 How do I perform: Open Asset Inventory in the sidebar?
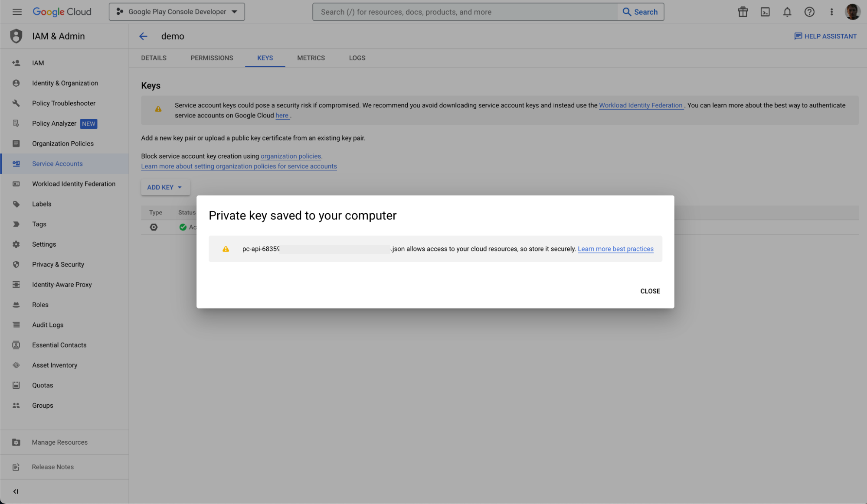(64, 365)
